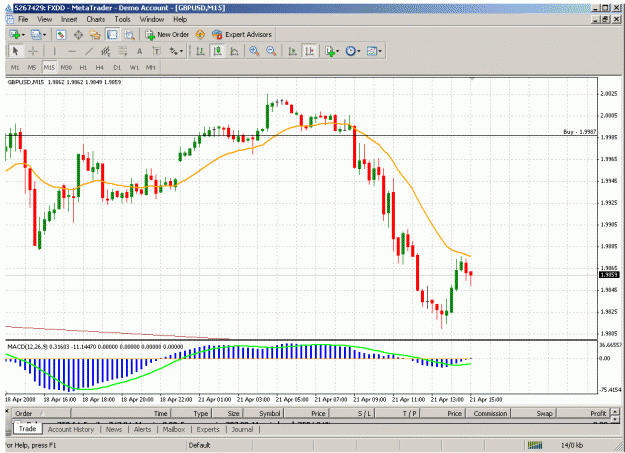Toggle the Expert Advisors button
Screen dimensions: 625x453
(242, 35)
